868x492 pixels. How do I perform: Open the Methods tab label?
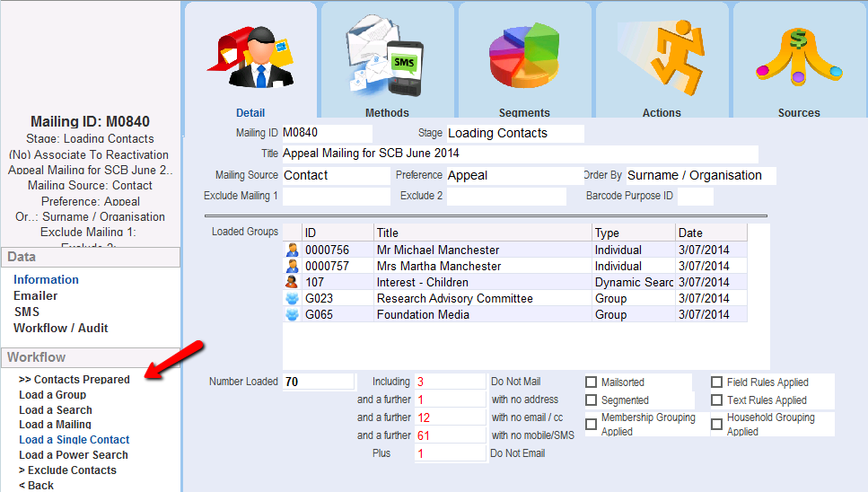pos(387,113)
